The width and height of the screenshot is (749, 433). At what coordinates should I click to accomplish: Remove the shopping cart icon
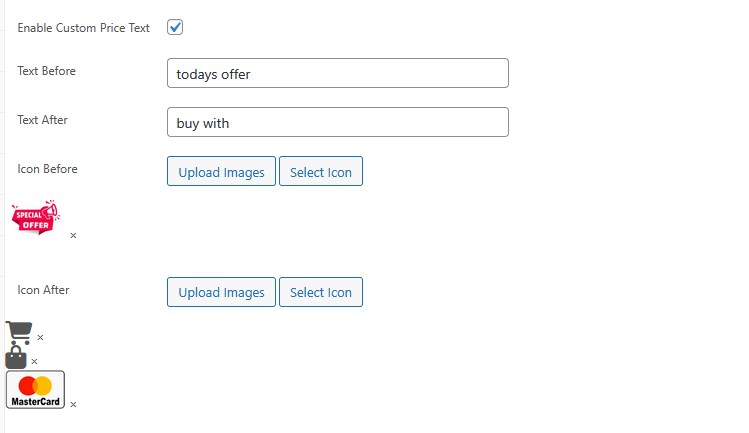[x=40, y=338]
